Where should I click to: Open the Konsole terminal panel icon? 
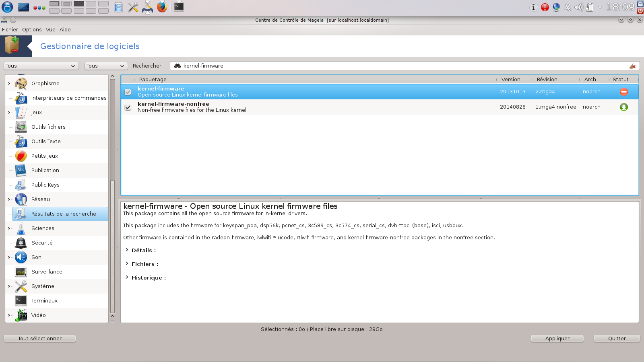(x=179, y=6)
